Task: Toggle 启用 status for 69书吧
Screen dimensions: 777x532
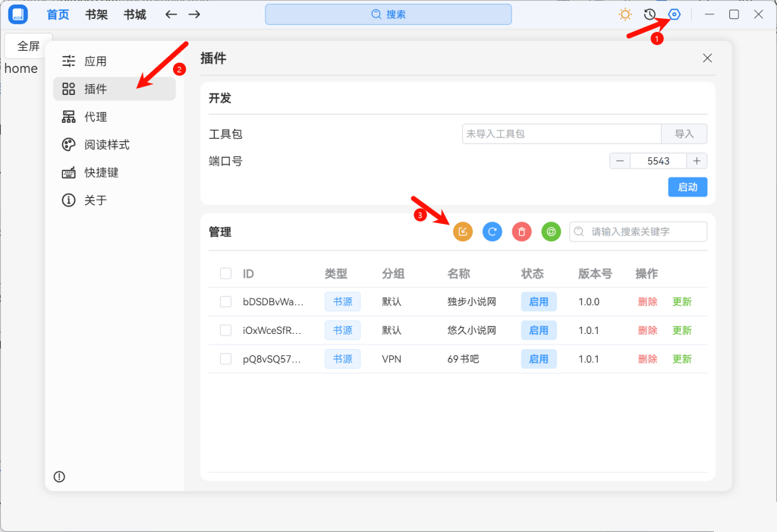Action: (539, 358)
